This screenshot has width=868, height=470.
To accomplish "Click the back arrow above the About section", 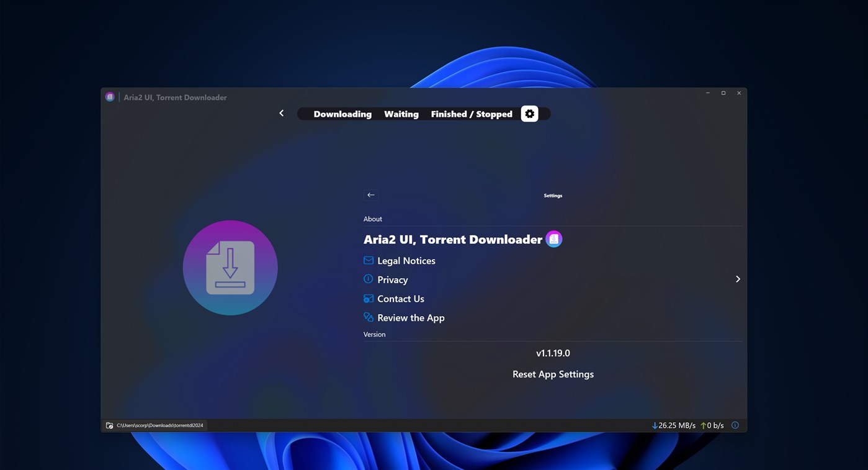I will coord(370,194).
